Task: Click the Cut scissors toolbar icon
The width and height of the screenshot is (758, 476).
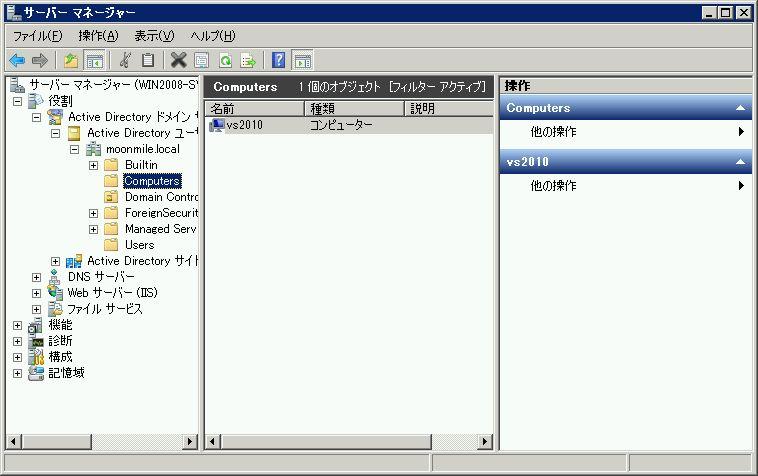Action: pyautogui.click(x=125, y=60)
